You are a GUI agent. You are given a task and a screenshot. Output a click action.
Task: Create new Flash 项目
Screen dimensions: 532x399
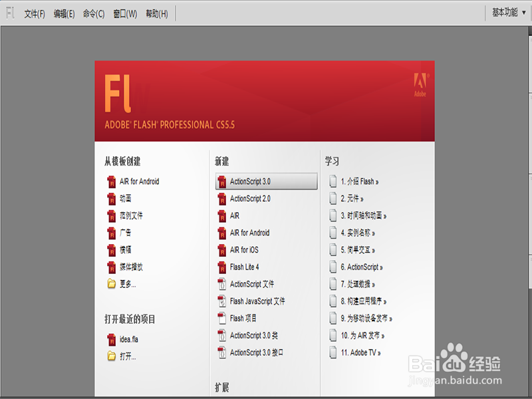click(x=243, y=319)
